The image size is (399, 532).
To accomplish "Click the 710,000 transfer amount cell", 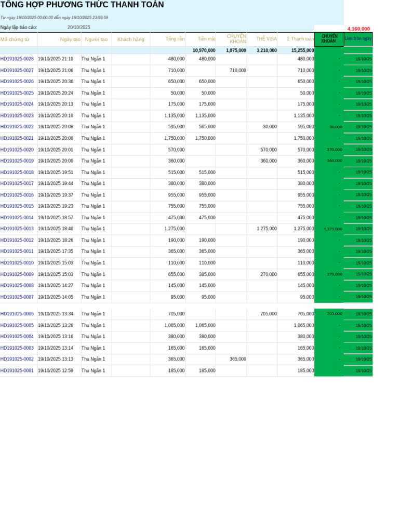I will (x=238, y=70).
